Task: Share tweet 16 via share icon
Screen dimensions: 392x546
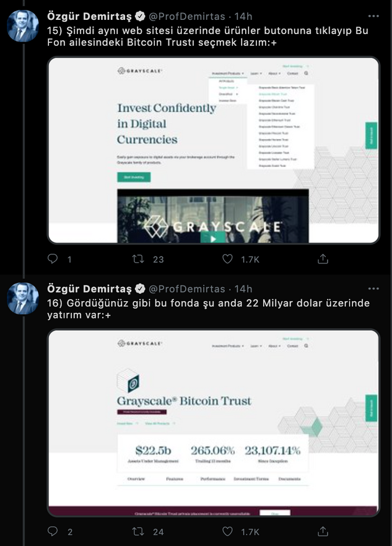Action: 323,531
